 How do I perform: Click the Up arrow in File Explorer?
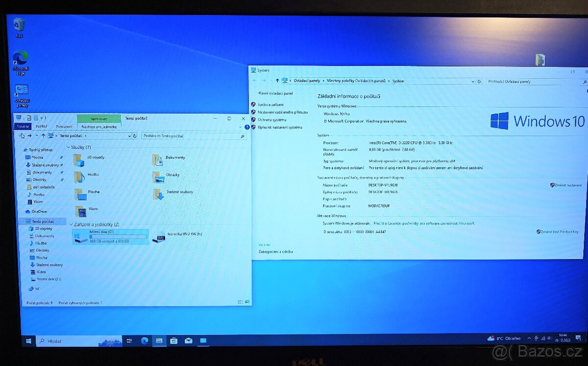[43, 136]
